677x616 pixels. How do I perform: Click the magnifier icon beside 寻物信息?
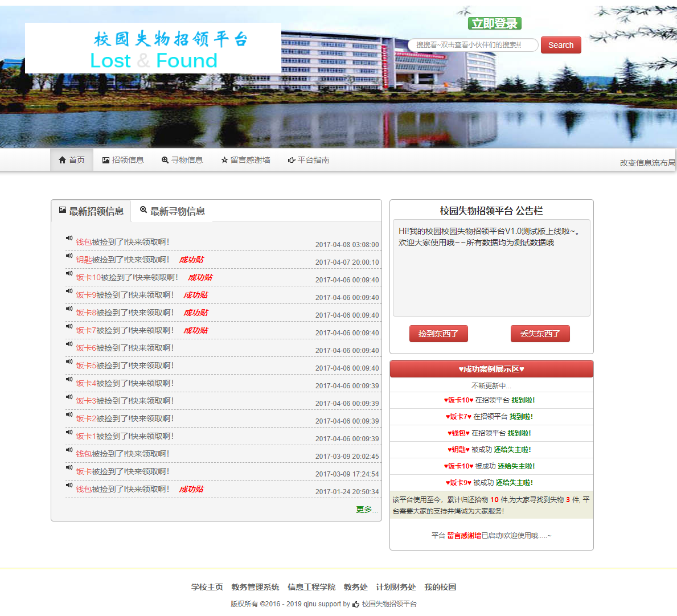point(164,160)
